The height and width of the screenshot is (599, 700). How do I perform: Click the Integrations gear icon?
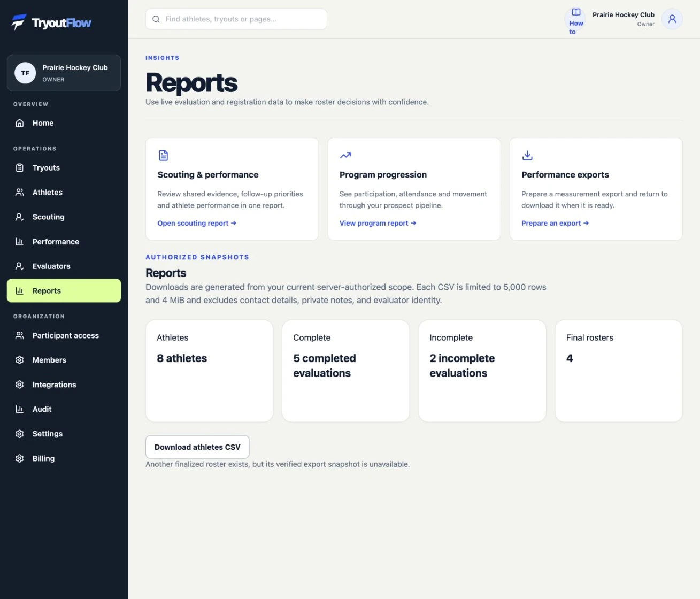coord(20,385)
